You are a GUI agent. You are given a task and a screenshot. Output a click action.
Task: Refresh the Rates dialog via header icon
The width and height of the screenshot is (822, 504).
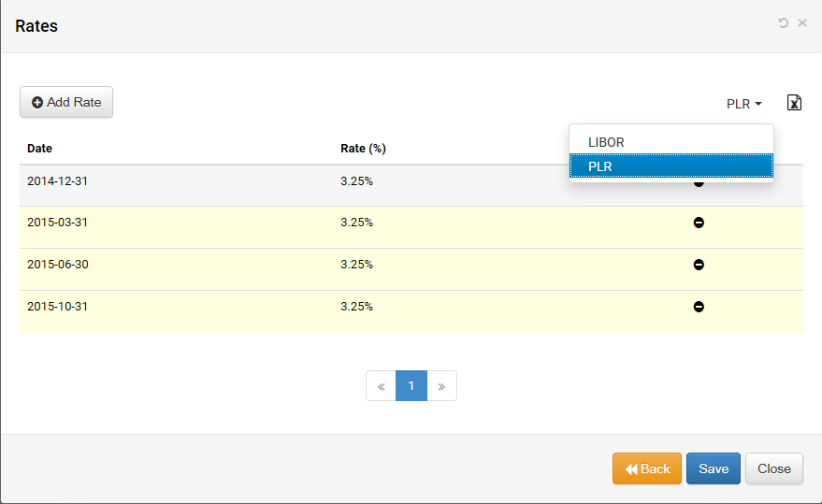point(784,22)
